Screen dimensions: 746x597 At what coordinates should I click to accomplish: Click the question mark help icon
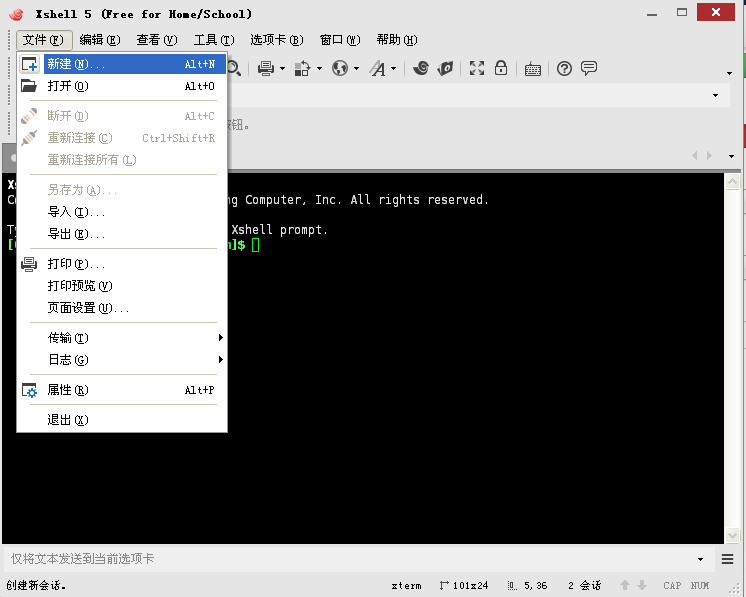[564, 69]
